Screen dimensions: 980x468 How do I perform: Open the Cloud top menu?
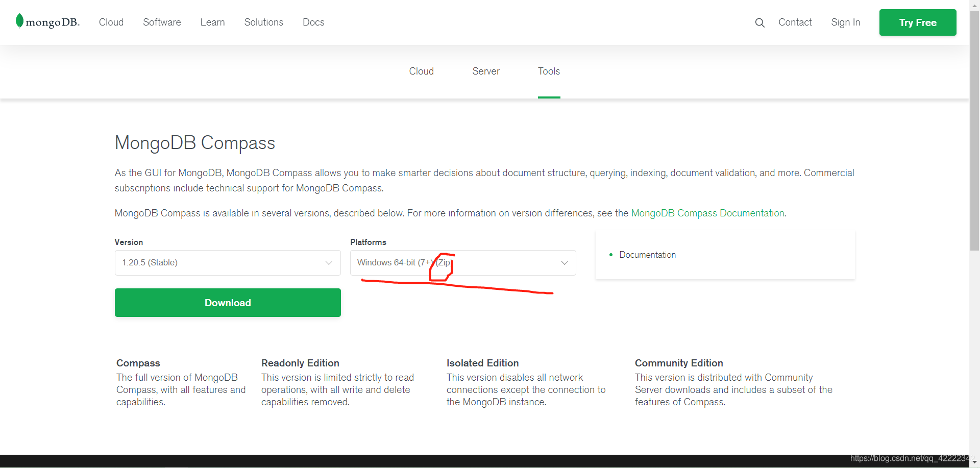111,22
